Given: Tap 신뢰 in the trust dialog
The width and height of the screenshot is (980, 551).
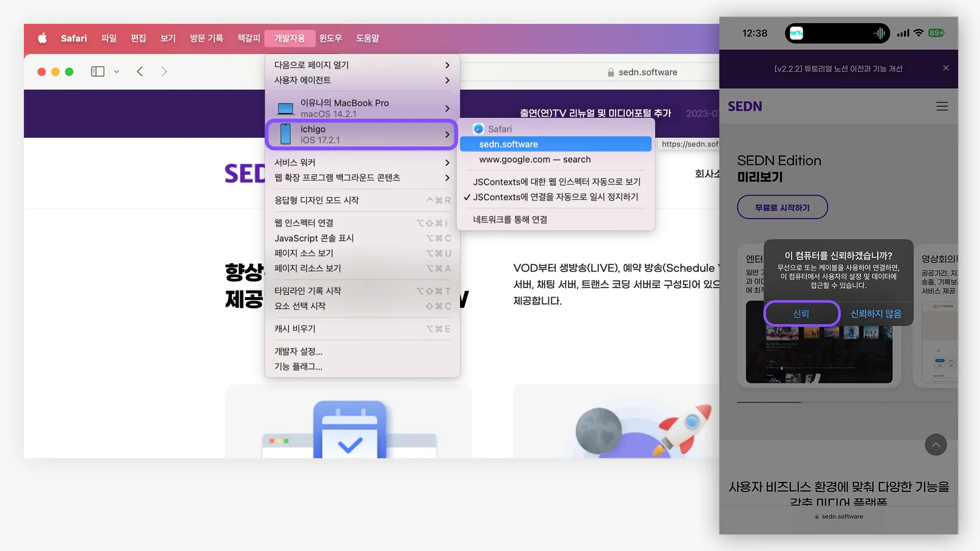Looking at the screenshot, I should pos(801,314).
